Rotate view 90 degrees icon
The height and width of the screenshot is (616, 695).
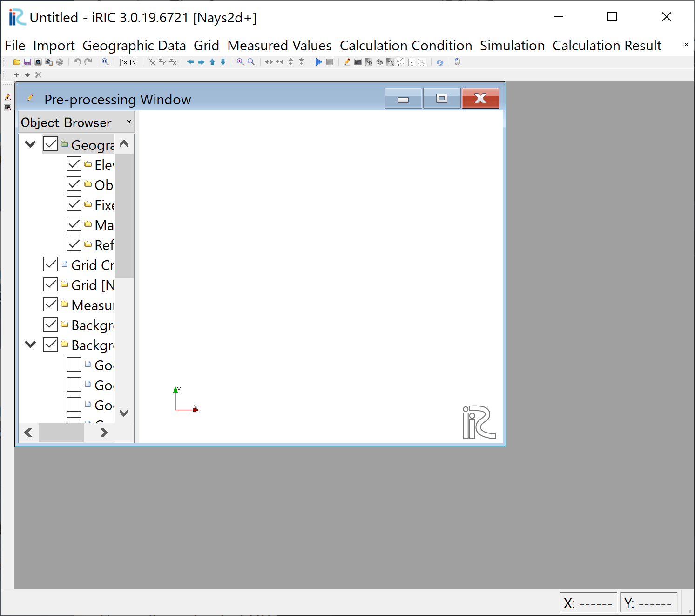pyautogui.click(x=134, y=62)
